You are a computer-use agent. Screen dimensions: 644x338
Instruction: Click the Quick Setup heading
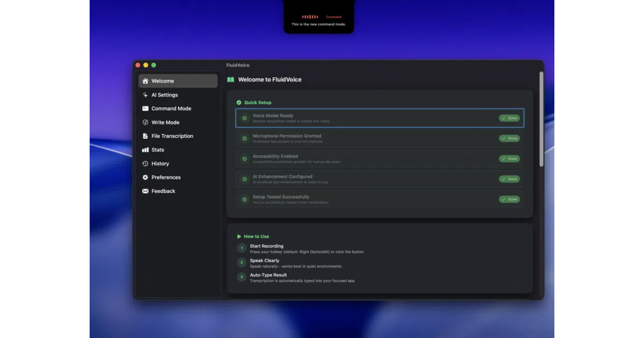(x=258, y=102)
